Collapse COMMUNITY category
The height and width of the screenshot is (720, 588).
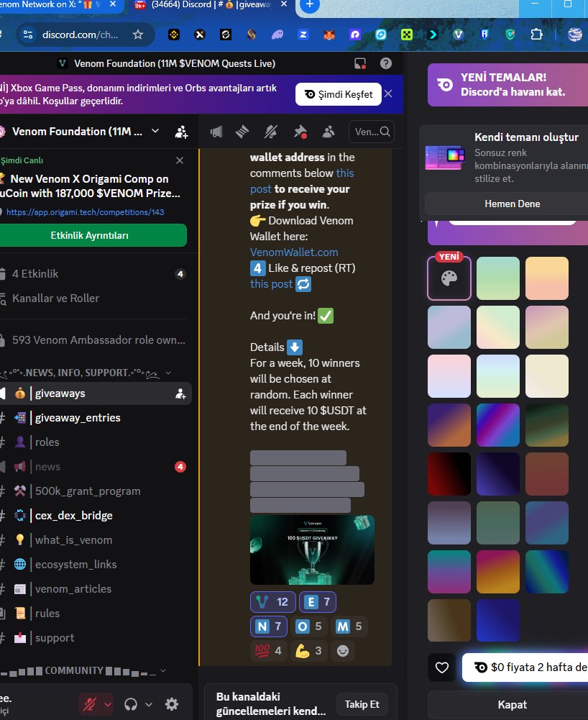click(83, 671)
